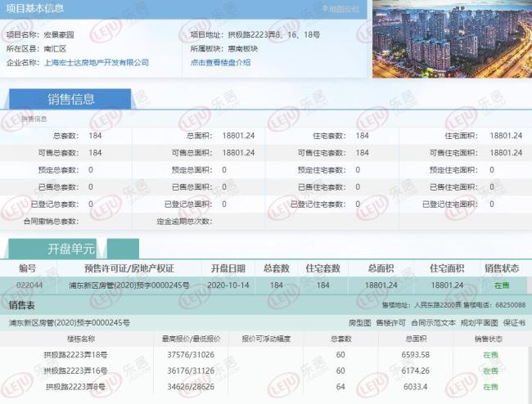Click permit number under 销售表 heading

[70, 323]
